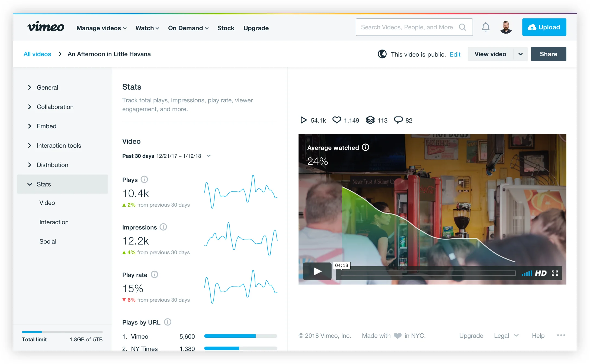Open Manage videos menu

tap(101, 28)
